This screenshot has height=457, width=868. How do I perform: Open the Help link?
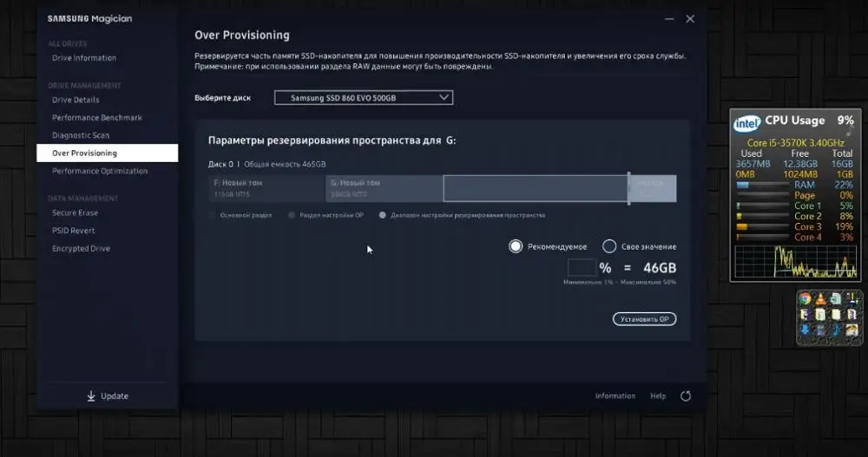coord(658,396)
